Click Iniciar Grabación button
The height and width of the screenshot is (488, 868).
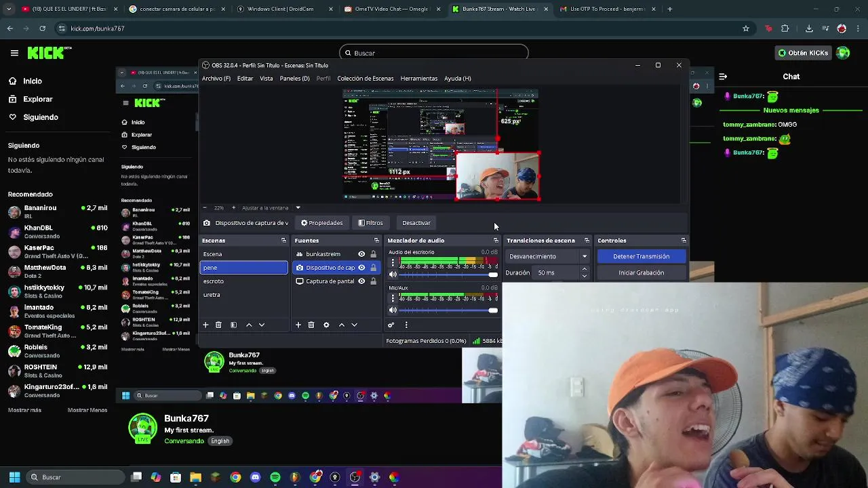(x=642, y=272)
